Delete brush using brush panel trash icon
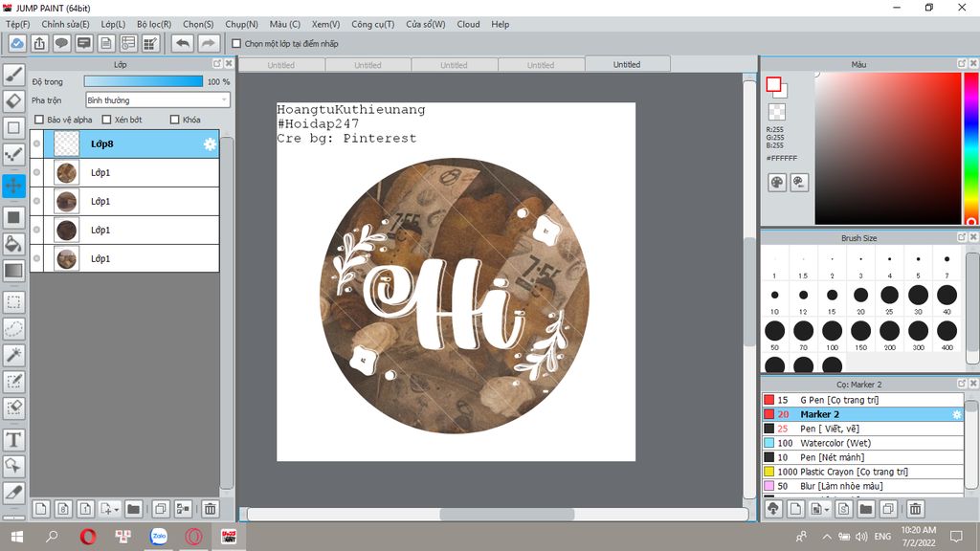The image size is (980, 551). pyautogui.click(x=916, y=509)
